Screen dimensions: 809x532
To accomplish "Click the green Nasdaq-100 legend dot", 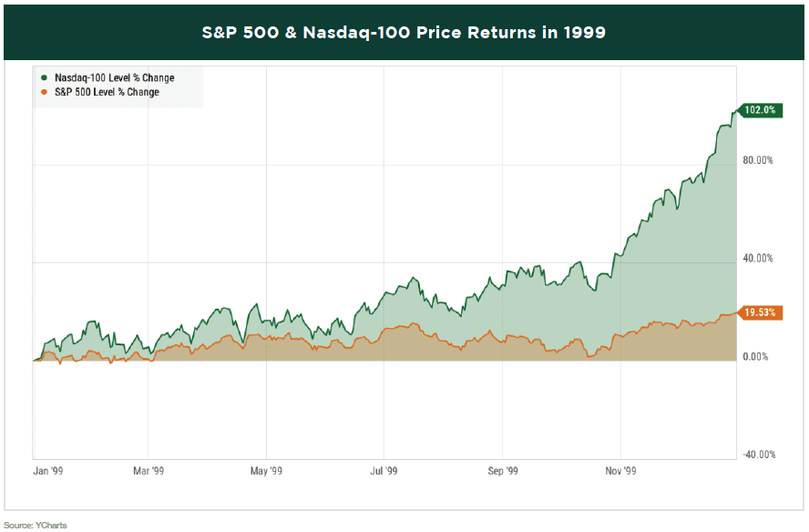I will point(43,78).
